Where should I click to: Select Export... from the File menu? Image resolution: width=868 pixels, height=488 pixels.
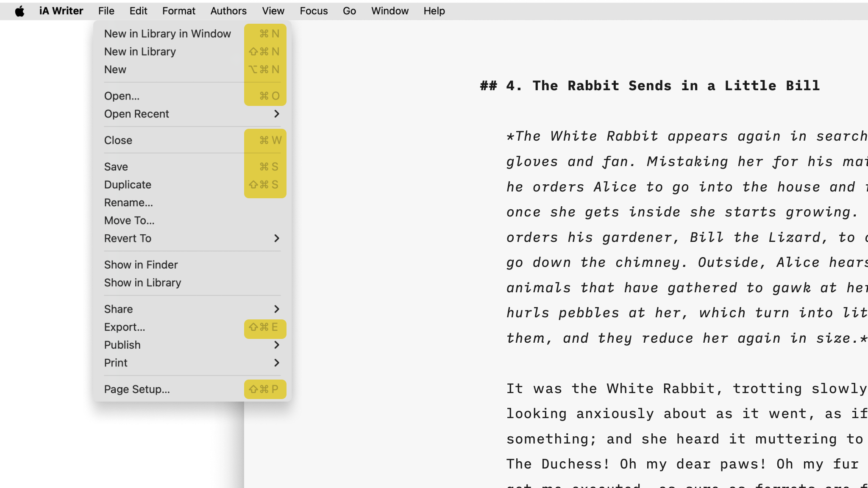(x=125, y=327)
